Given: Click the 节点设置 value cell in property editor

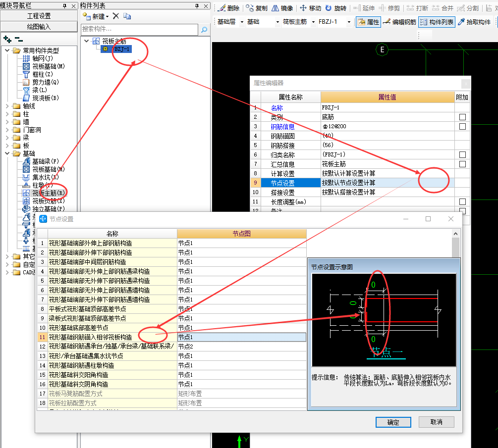Looking at the screenshot, I should pyautogui.click(x=387, y=183).
